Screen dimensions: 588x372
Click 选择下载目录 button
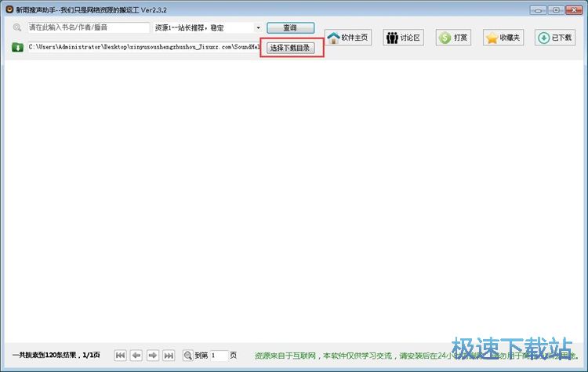(290, 48)
